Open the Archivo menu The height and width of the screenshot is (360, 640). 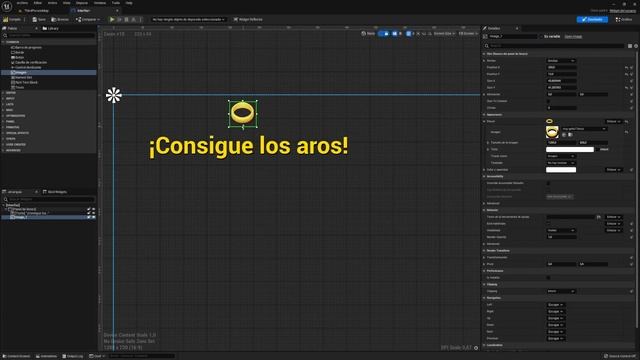pyautogui.click(x=22, y=3)
